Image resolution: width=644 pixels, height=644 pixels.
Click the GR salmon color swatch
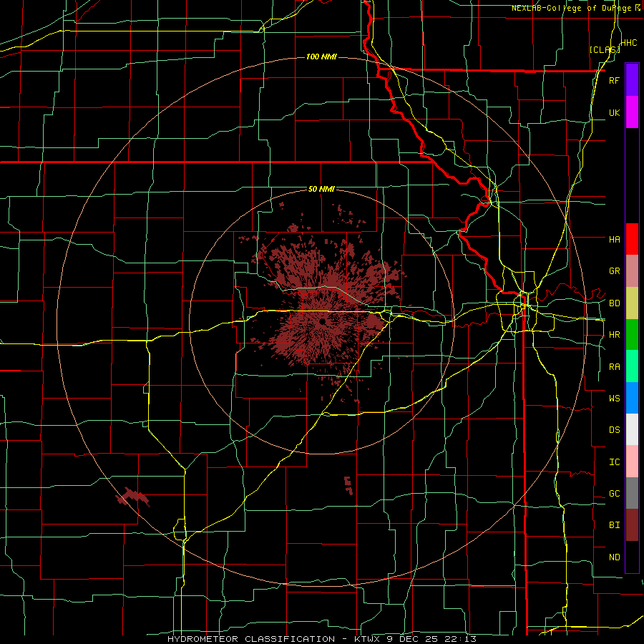tap(632, 271)
